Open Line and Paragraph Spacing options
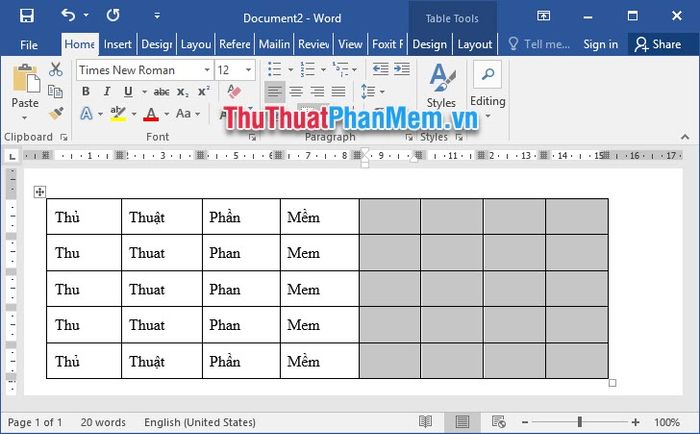 point(372,92)
